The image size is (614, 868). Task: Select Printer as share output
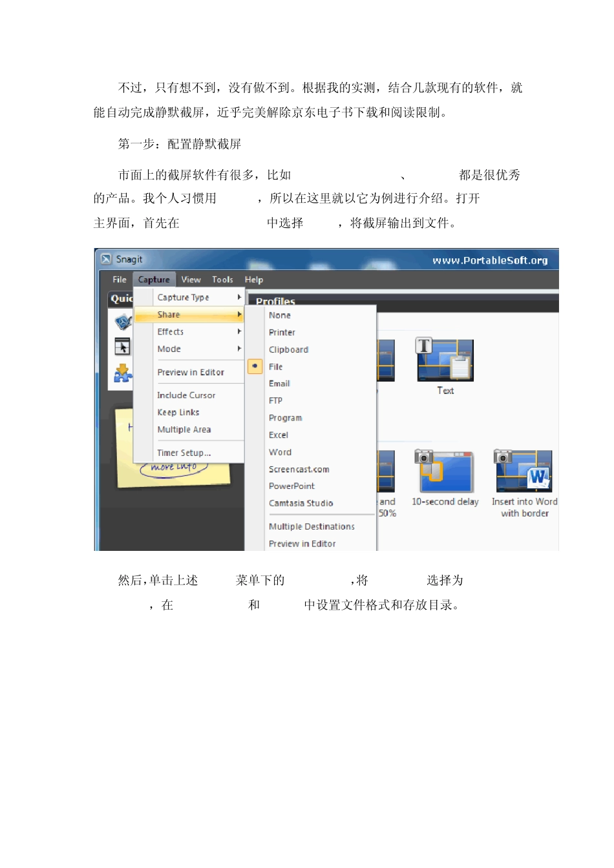pyautogui.click(x=311, y=332)
